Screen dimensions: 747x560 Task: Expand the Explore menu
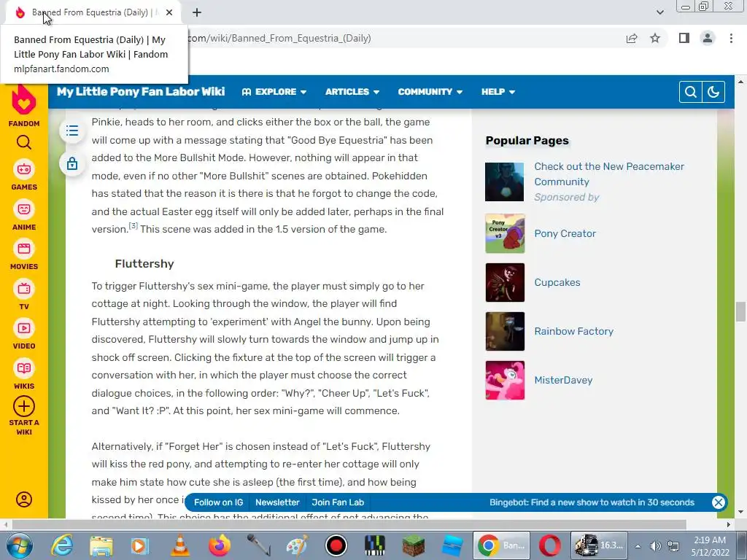(x=274, y=91)
